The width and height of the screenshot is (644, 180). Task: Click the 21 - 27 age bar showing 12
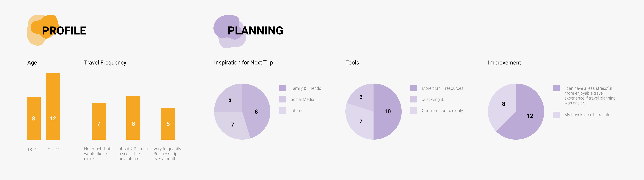53,107
